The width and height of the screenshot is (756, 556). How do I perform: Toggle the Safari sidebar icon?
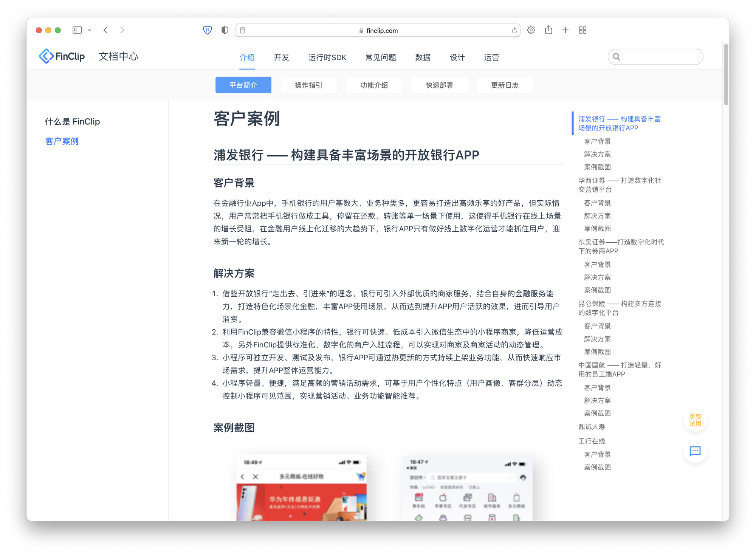tap(77, 30)
